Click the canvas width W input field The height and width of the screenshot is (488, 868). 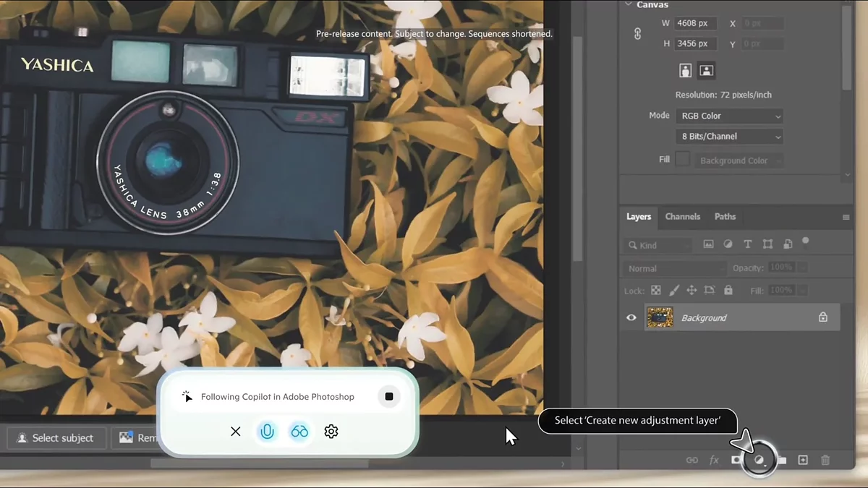[696, 24]
